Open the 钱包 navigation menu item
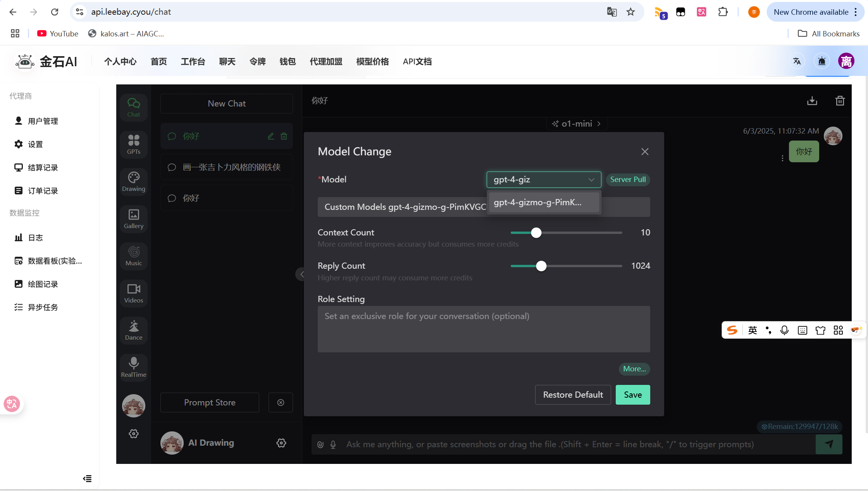This screenshot has width=868, height=491. coord(288,62)
